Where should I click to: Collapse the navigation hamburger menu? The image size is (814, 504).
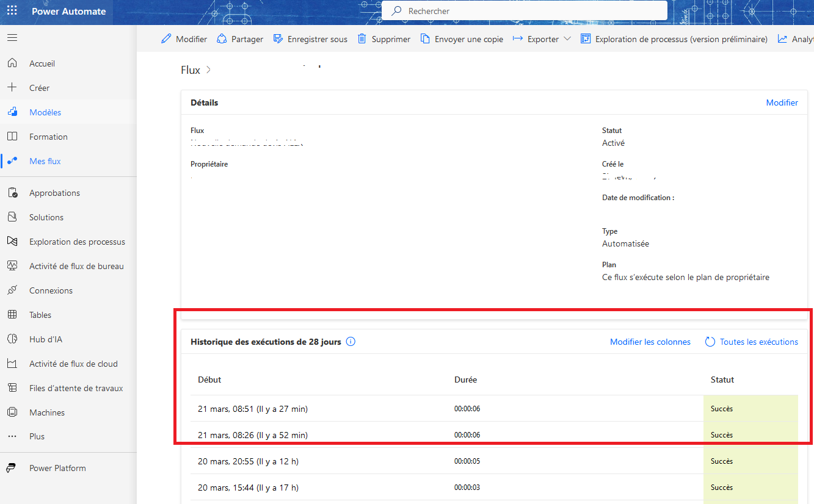pyautogui.click(x=12, y=38)
